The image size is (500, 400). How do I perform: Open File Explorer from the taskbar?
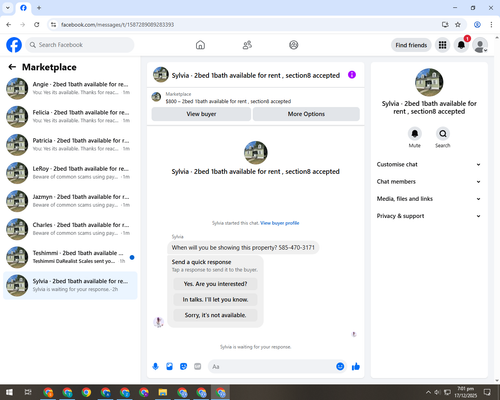(163, 392)
